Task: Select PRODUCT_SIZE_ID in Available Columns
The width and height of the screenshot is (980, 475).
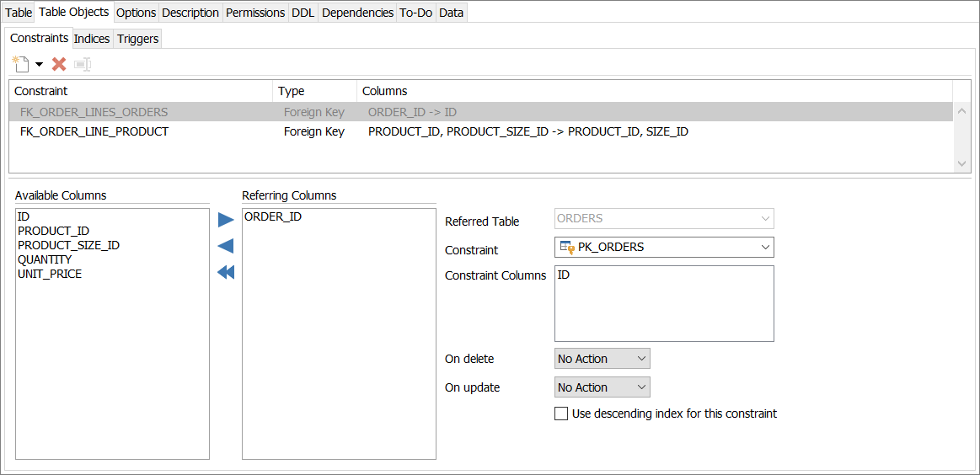Action: 68,245
